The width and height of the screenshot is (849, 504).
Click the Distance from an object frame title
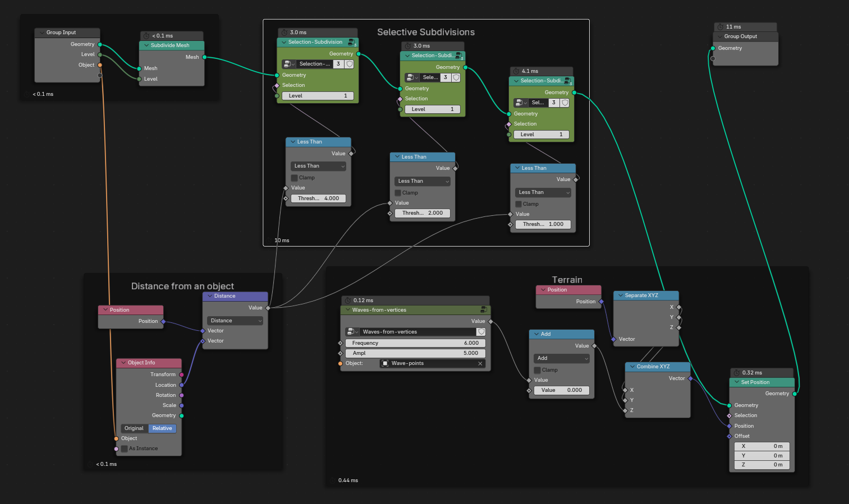[182, 286]
